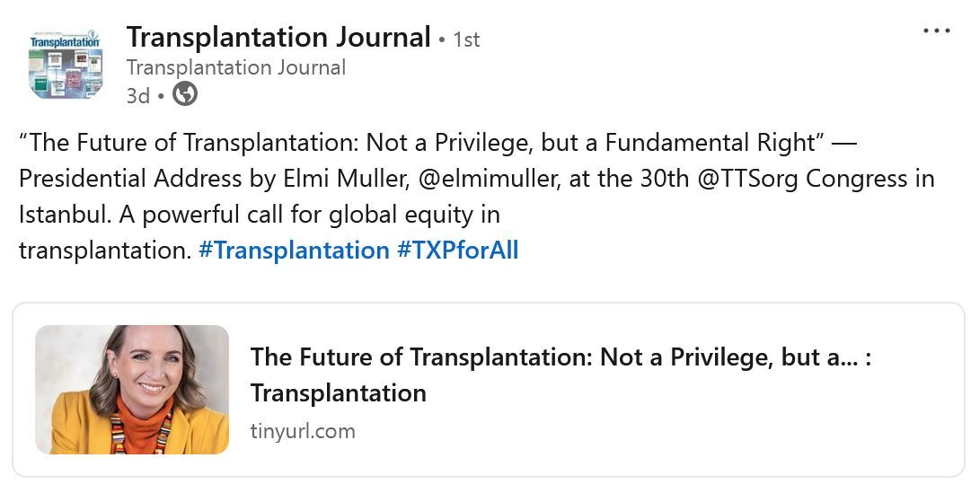980x493 pixels.
Task: Click the globe public visibility icon
Action: [184, 94]
